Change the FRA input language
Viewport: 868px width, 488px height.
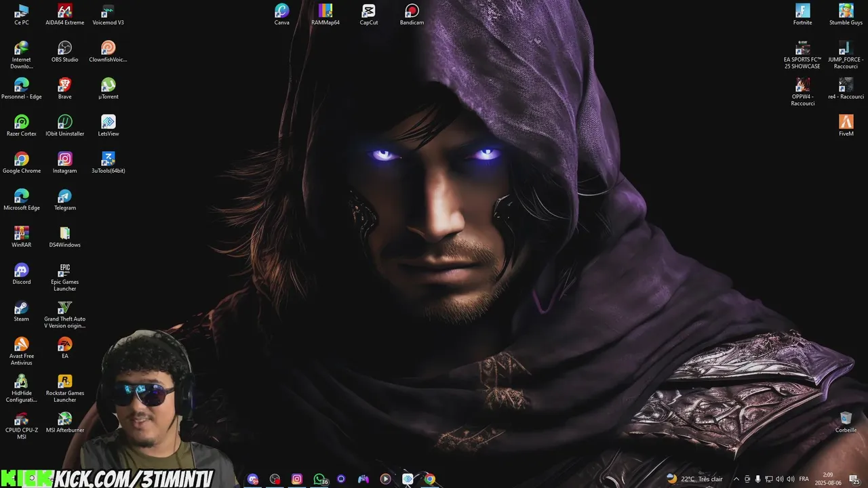tap(804, 479)
